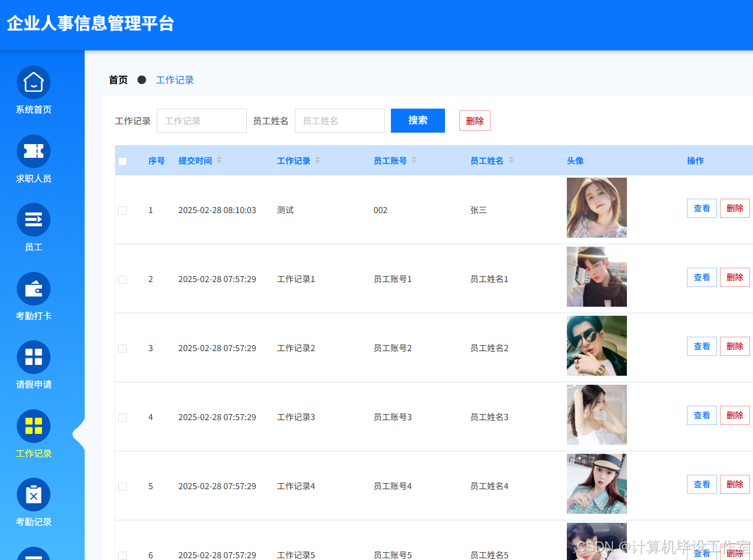
Task: Tick the checkbox for row 工作记录2
Action: (x=122, y=349)
